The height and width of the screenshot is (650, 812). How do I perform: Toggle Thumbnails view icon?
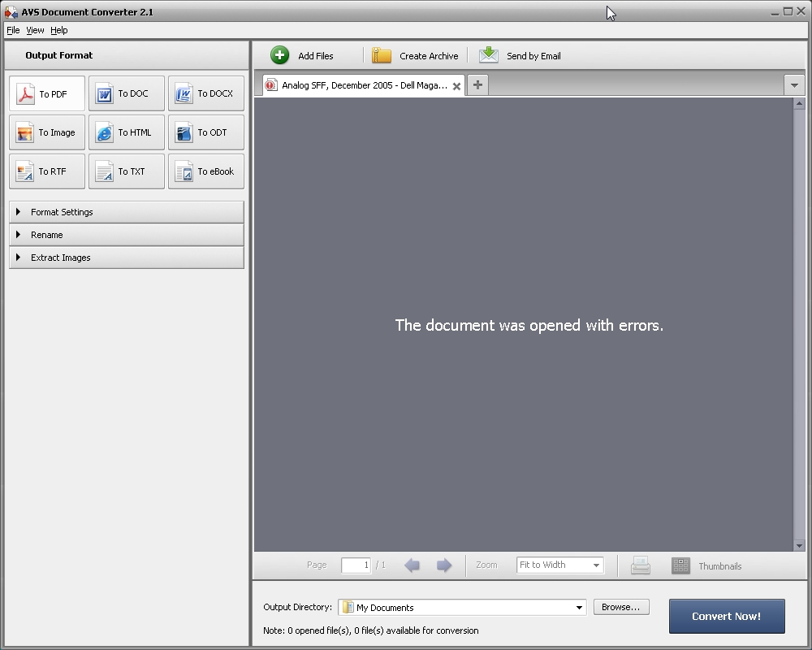[680, 565]
